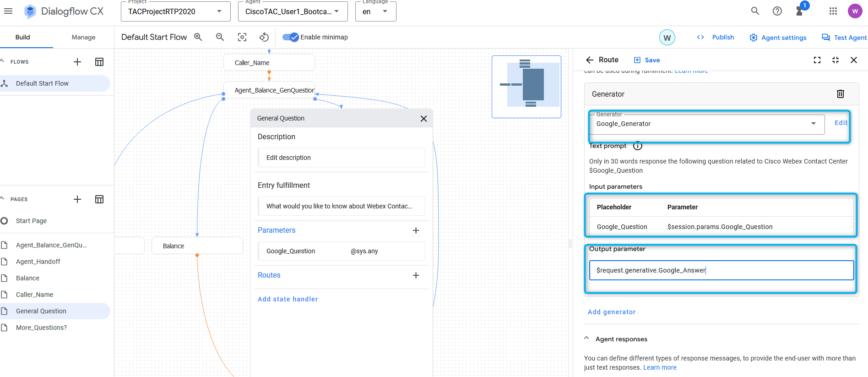Open notifications icon with badge
The image size is (868, 377).
[800, 11]
